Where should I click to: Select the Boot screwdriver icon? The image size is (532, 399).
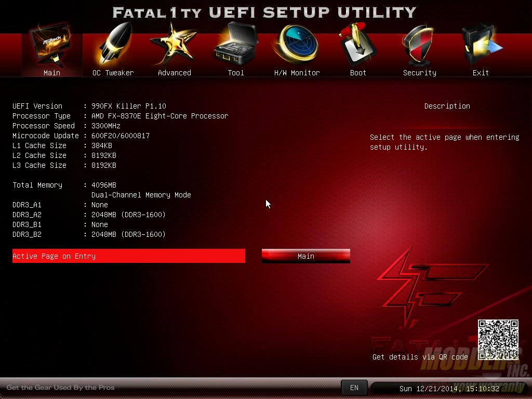click(x=358, y=46)
